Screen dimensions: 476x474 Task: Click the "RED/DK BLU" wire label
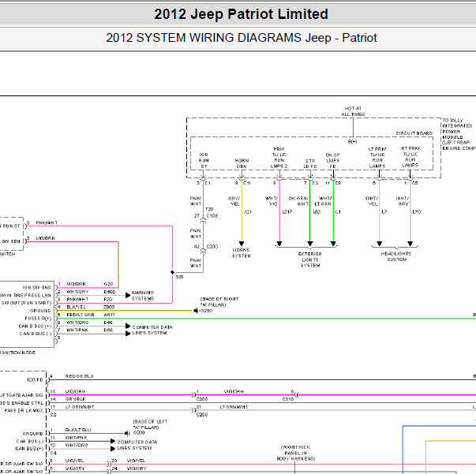79,376
